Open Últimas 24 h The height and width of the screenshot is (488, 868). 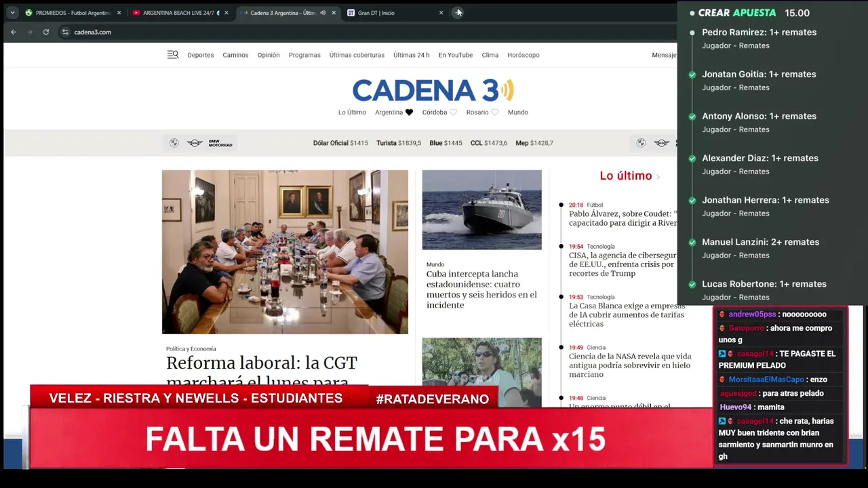pyautogui.click(x=412, y=55)
